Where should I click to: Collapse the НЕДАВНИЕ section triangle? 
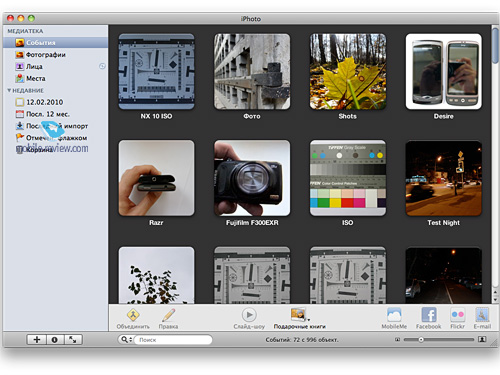[9, 91]
